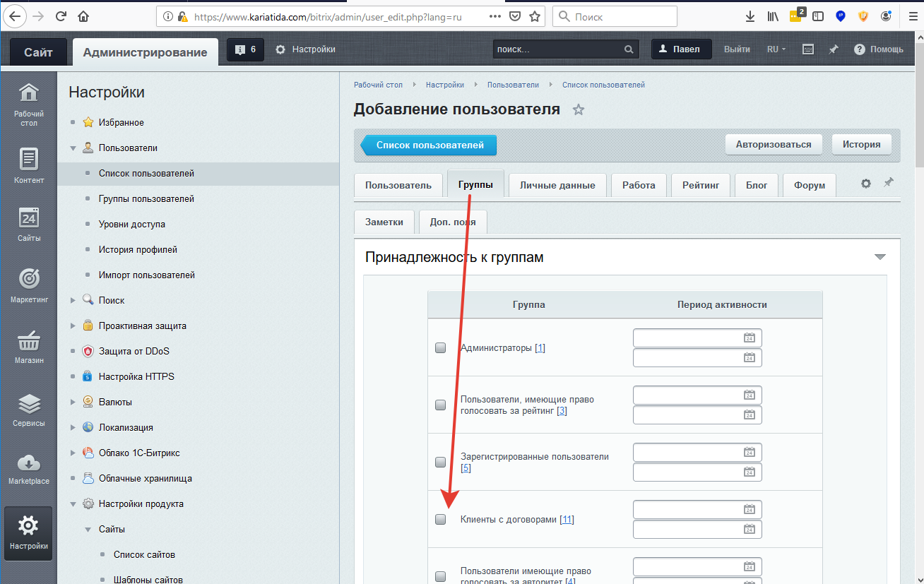Screen dimensions: 924x584
Task: Open the Доп. поля tab
Action: pyautogui.click(x=452, y=222)
